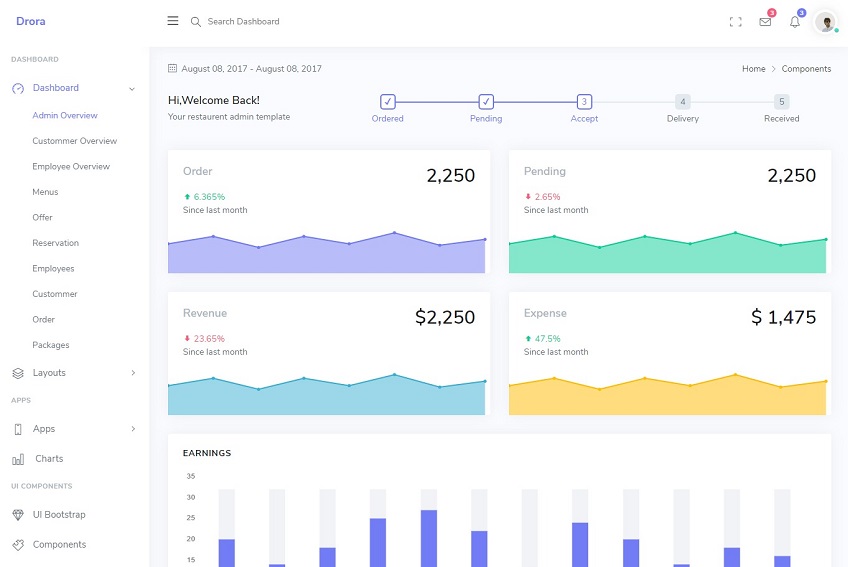The width and height of the screenshot is (848, 567).
Task: Enter fullscreen via the expand icon
Action: tap(736, 22)
